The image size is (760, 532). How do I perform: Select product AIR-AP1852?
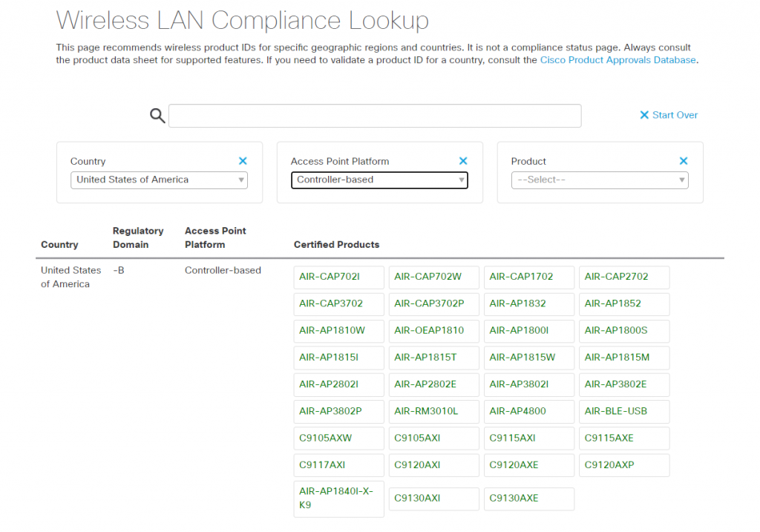(624, 304)
